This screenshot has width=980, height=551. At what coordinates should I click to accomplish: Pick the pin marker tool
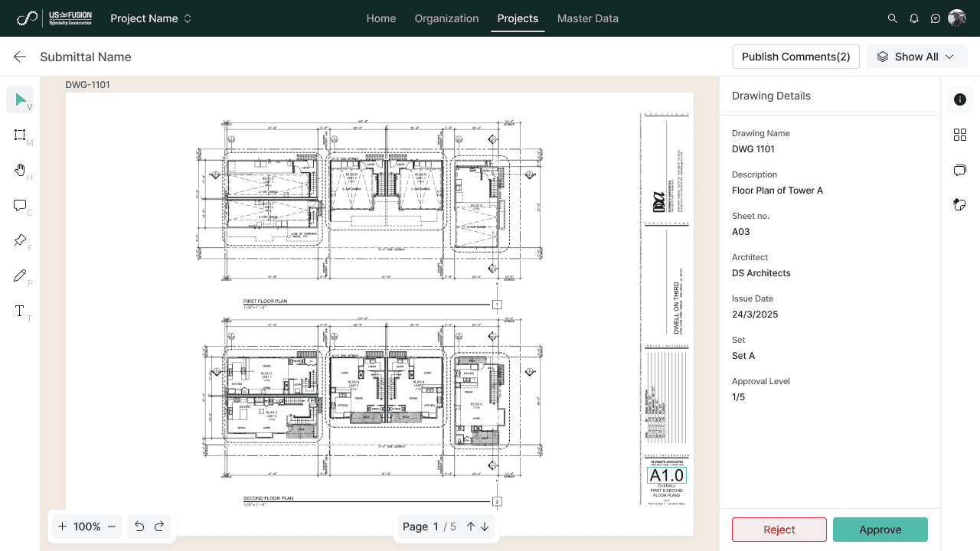pyautogui.click(x=20, y=240)
